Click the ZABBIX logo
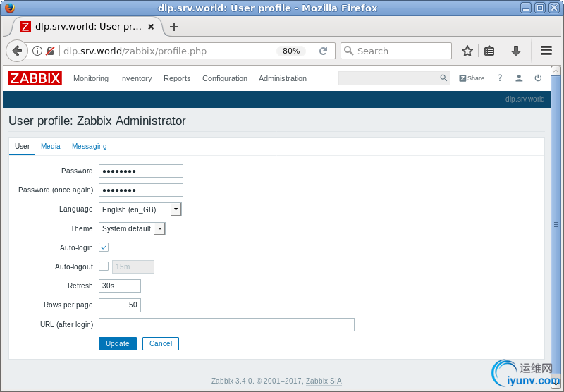This screenshot has height=392, width=564. 35,78
